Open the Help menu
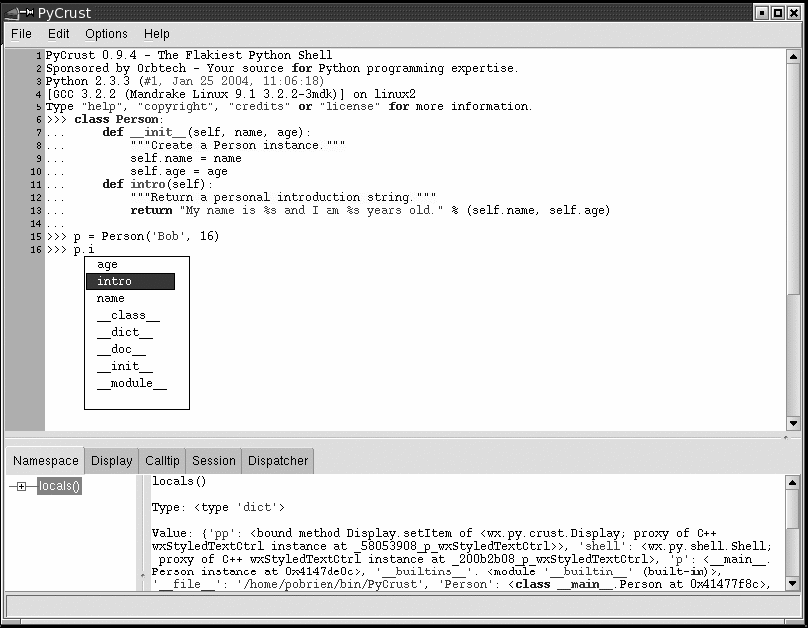Screen dimensions: 808x628 point(157,34)
